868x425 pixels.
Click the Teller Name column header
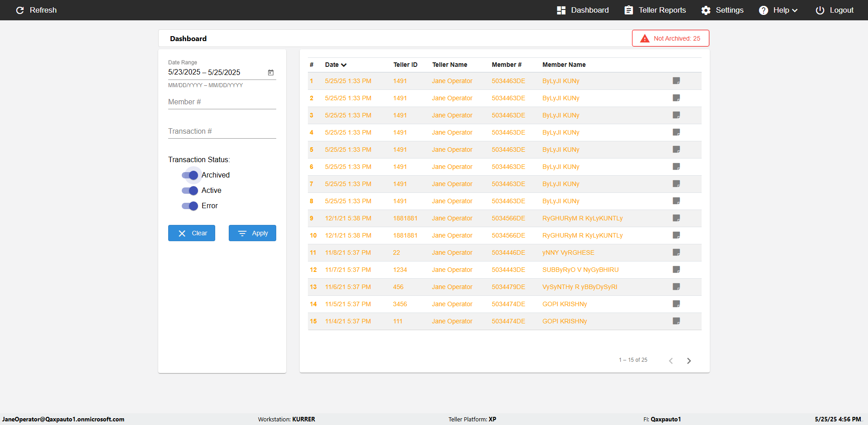(x=450, y=65)
